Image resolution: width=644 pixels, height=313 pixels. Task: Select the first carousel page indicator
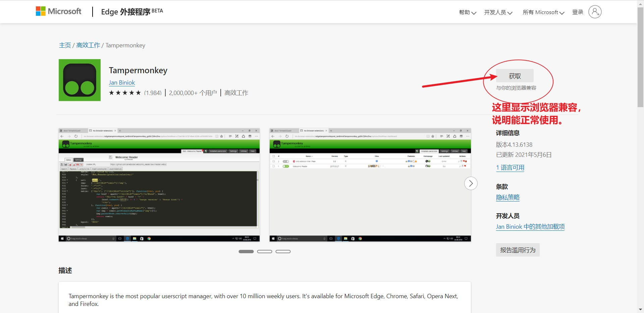point(246,252)
